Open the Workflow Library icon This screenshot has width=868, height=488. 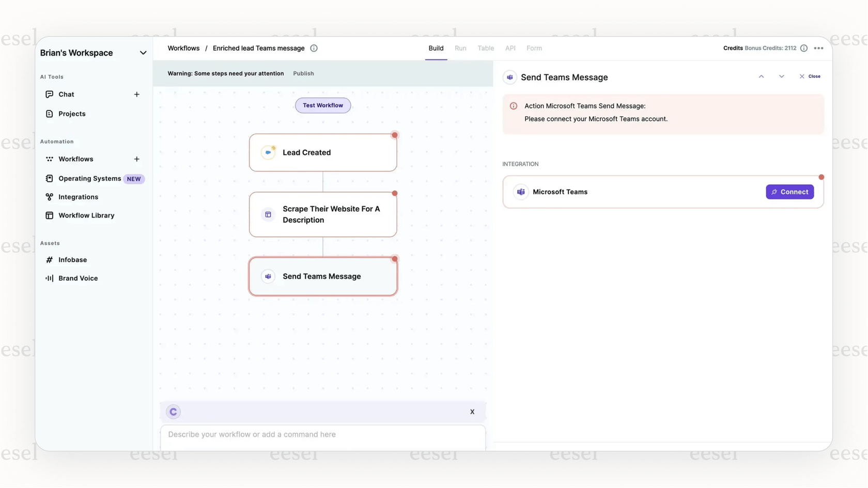click(49, 215)
